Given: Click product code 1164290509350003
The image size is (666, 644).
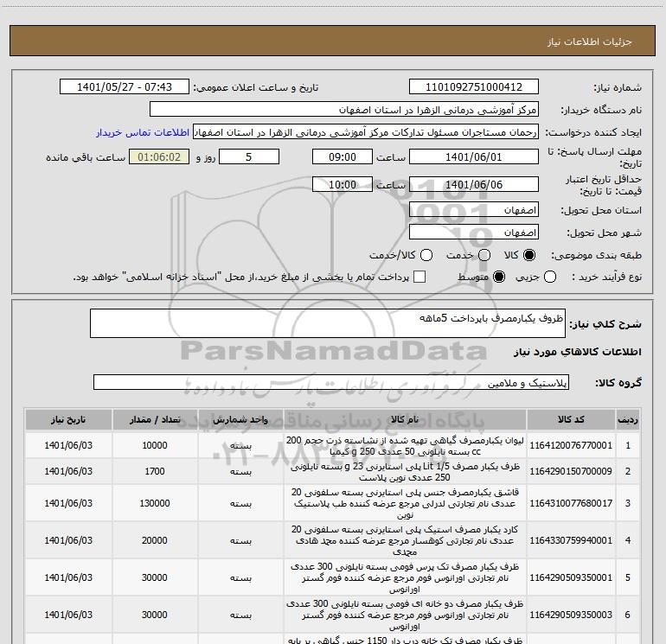Looking at the screenshot, I should coord(571,615).
